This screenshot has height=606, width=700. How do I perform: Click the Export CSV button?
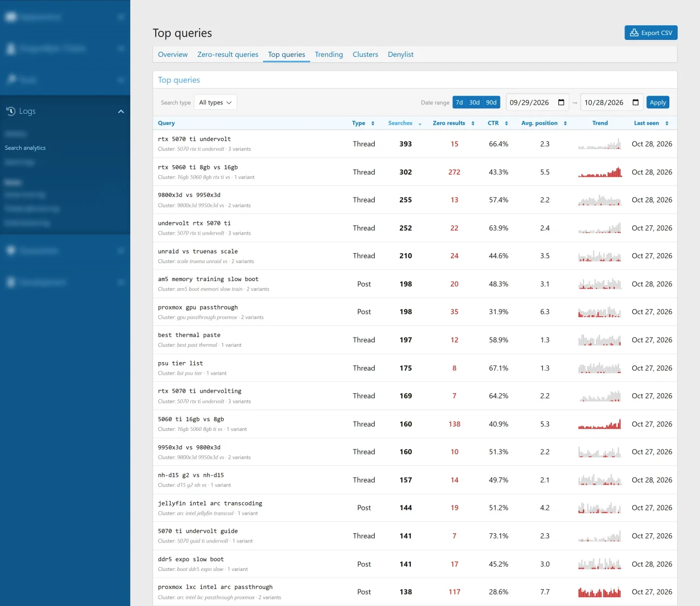(x=651, y=33)
